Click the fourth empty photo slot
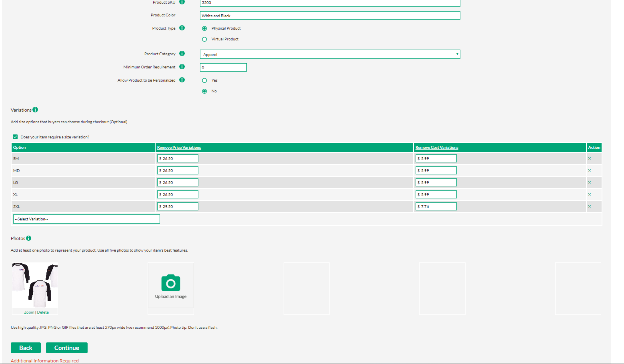 tap(442, 288)
